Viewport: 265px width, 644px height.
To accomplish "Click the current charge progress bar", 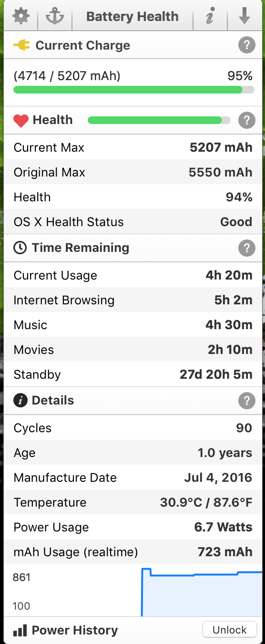I will (134, 90).
